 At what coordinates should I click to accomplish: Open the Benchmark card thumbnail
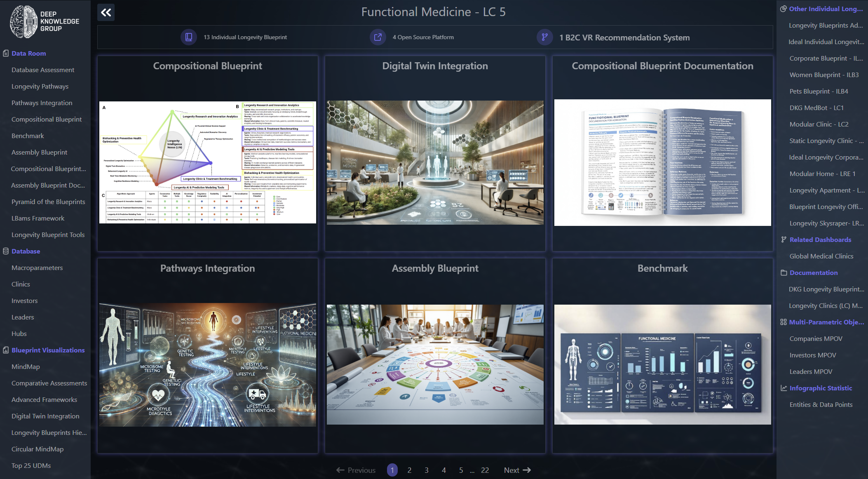click(662, 364)
